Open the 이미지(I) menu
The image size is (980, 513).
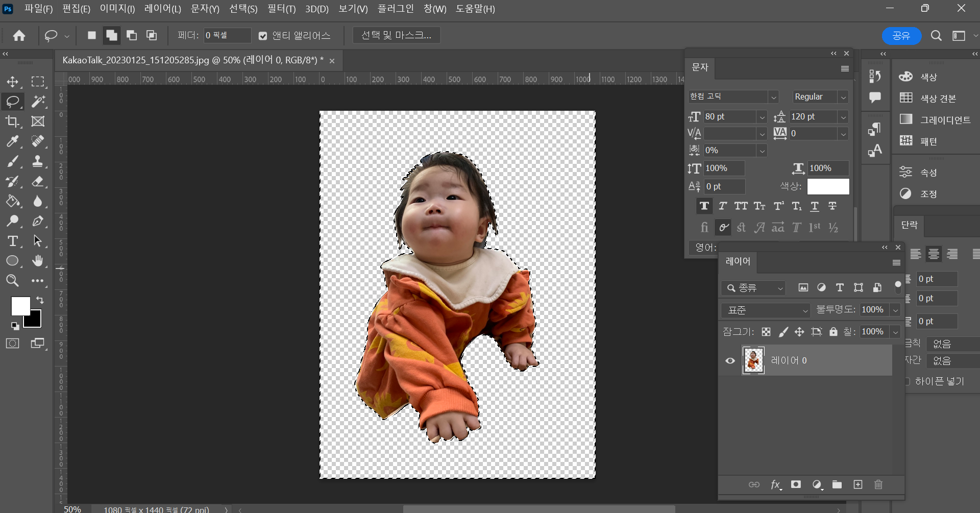(117, 9)
